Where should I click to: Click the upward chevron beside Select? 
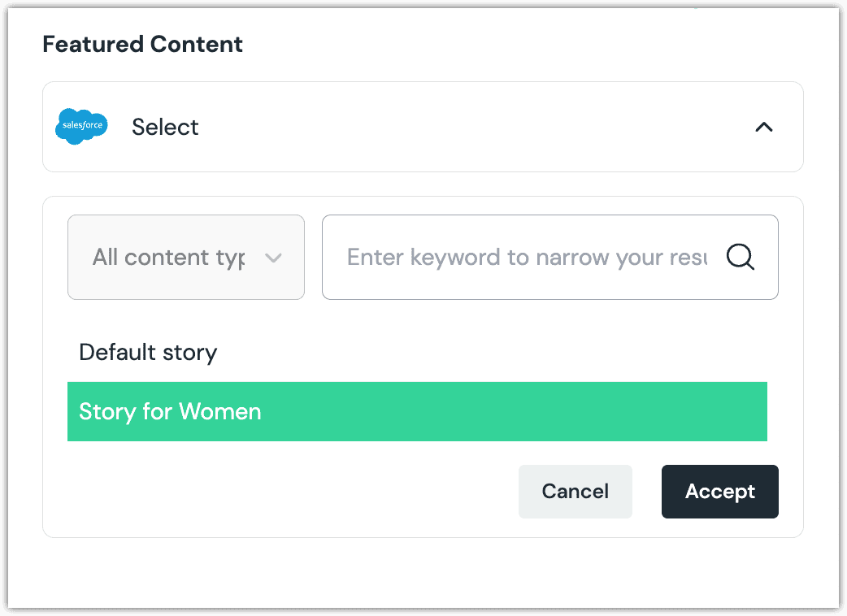[763, 127]
